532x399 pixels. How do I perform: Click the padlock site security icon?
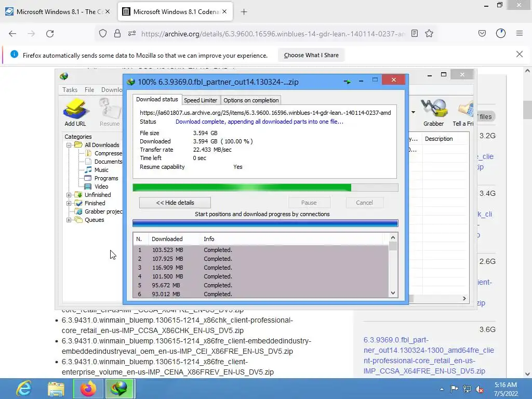[117, 34]
